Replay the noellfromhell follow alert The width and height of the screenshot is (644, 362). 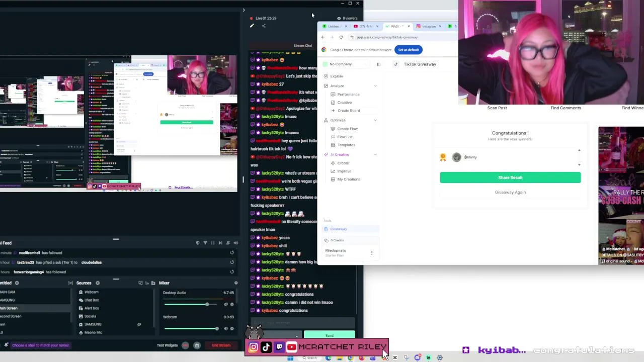click(232, 253)
